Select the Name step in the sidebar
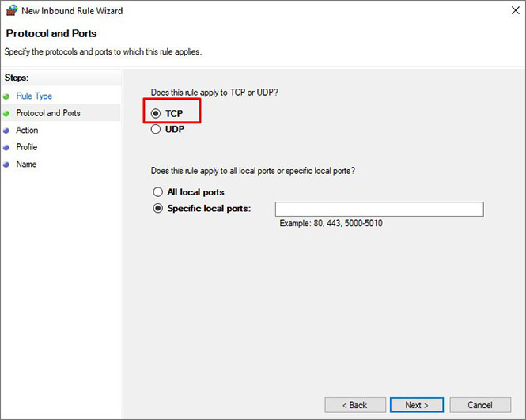 [x=26, y=165]
